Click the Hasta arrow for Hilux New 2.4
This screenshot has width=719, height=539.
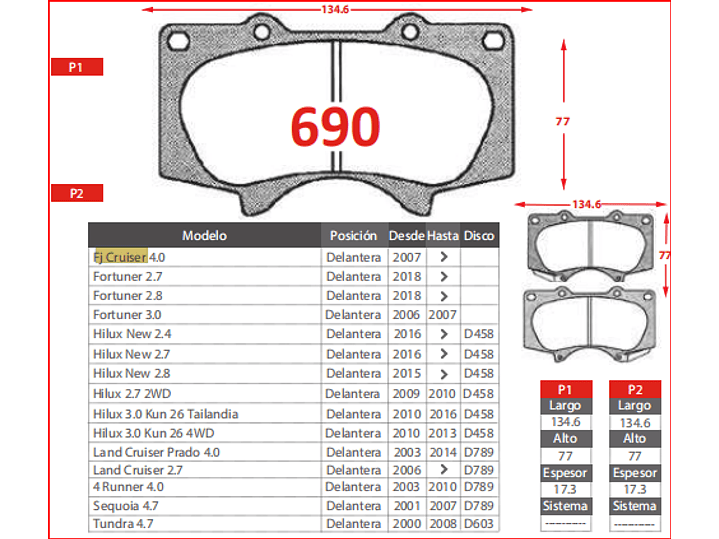click(x=442, y=334)
